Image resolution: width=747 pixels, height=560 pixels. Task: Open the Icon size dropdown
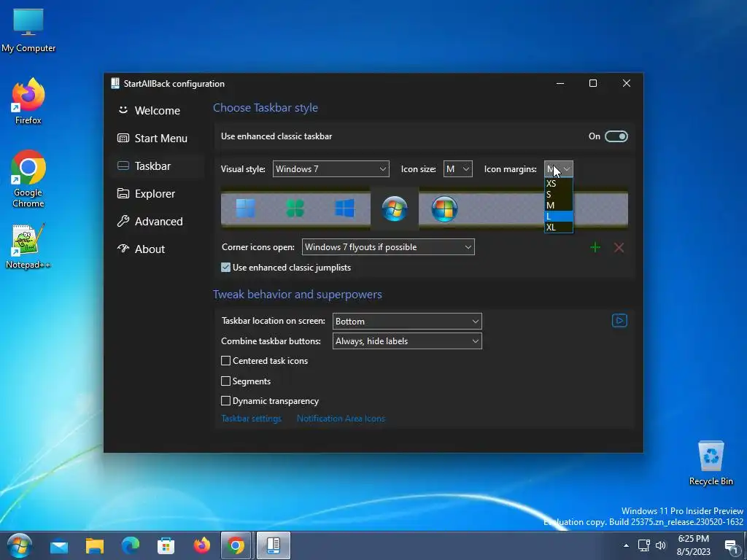(x=458, y=169)
